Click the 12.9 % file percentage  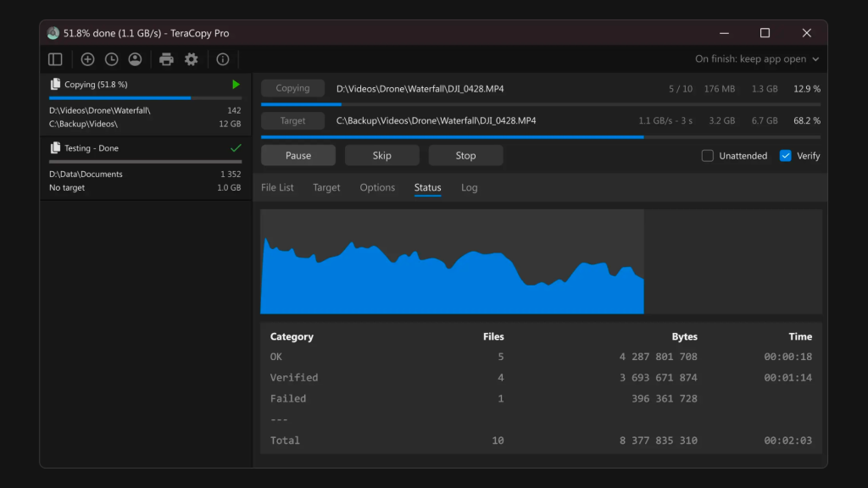click(x=807, y=88)
